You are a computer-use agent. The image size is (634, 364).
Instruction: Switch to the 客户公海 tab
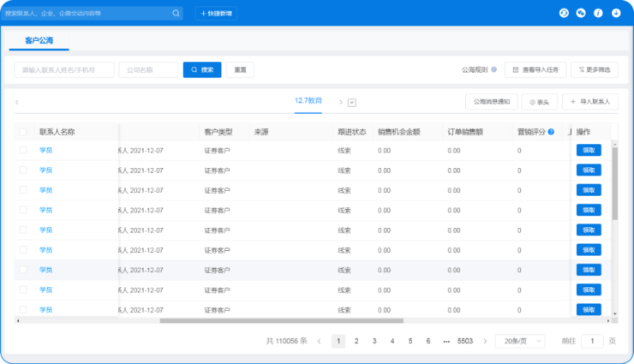click(40, 39)
